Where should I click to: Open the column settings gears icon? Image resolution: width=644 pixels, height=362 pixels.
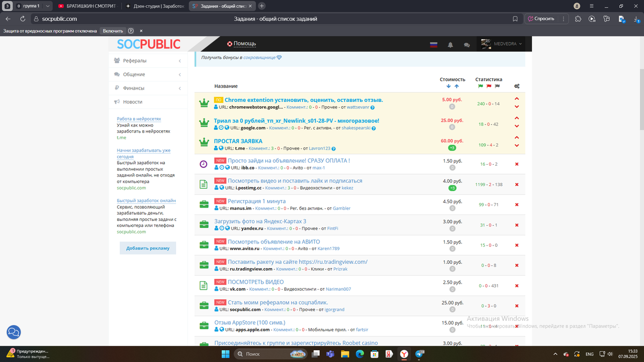516,86
